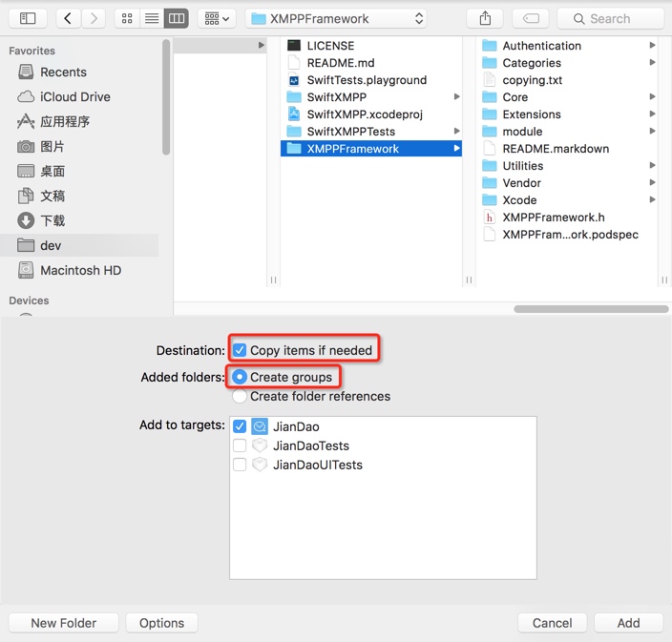Expand arrow next to Categories
Screen dimensions: 672x642
652,63
